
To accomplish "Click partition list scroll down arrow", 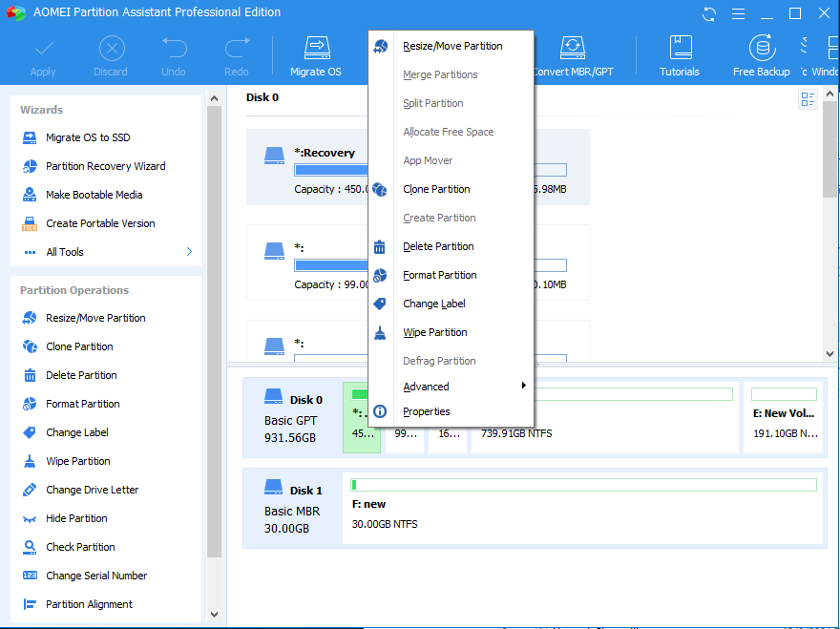I will 829,353.
